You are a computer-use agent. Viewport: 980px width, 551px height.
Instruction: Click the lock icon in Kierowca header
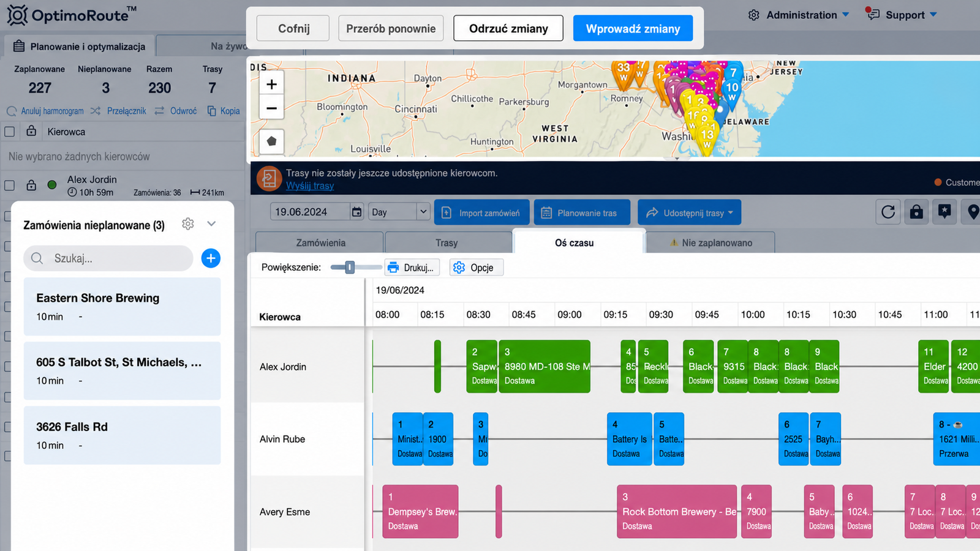click(31, 131)
